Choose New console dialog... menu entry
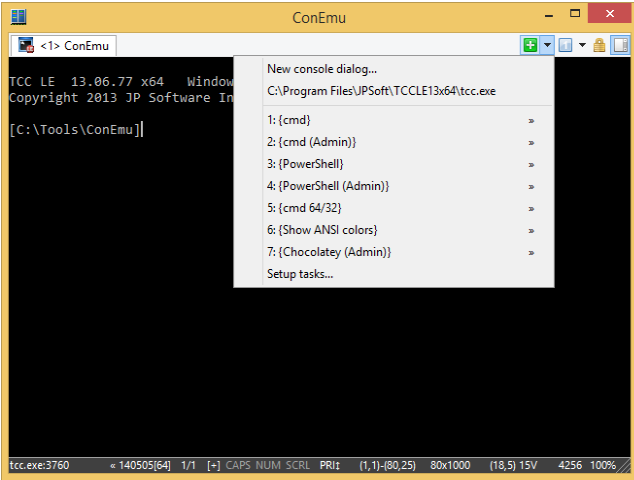 (322, 69)
